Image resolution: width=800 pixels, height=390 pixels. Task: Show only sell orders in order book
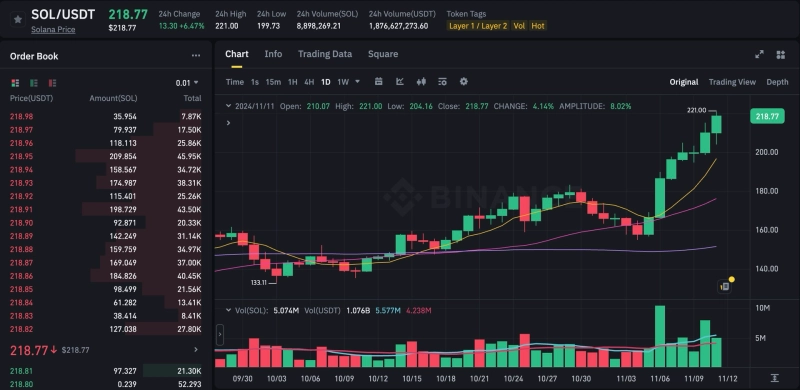[52, 83]
